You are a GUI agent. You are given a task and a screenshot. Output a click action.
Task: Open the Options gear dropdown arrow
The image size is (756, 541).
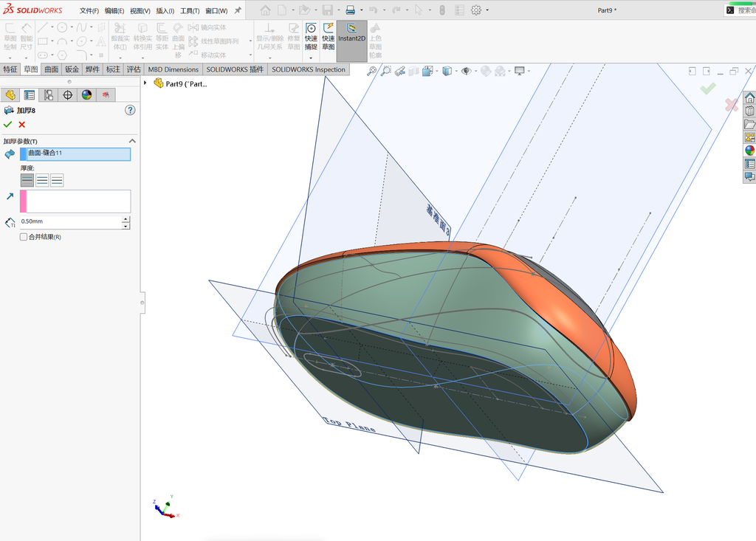487,10
